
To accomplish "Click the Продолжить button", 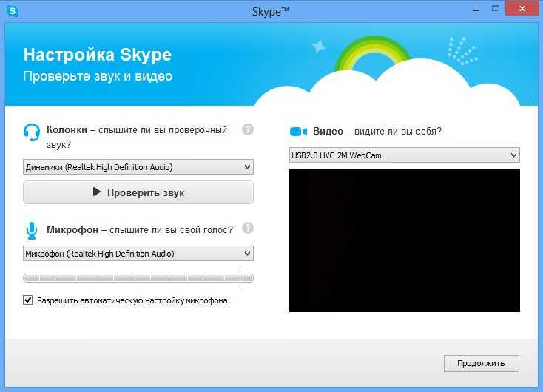I will pos(482,363).
